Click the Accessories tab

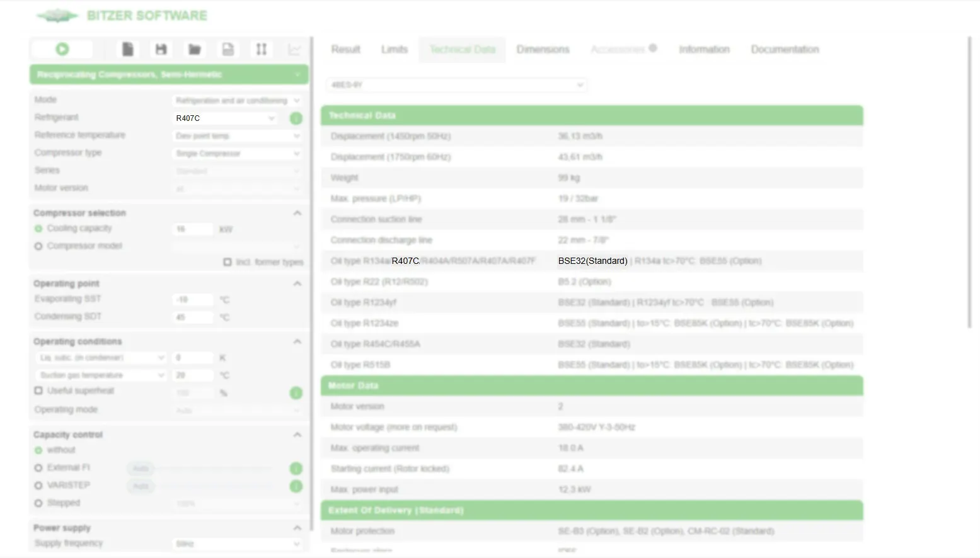(618, 49)
